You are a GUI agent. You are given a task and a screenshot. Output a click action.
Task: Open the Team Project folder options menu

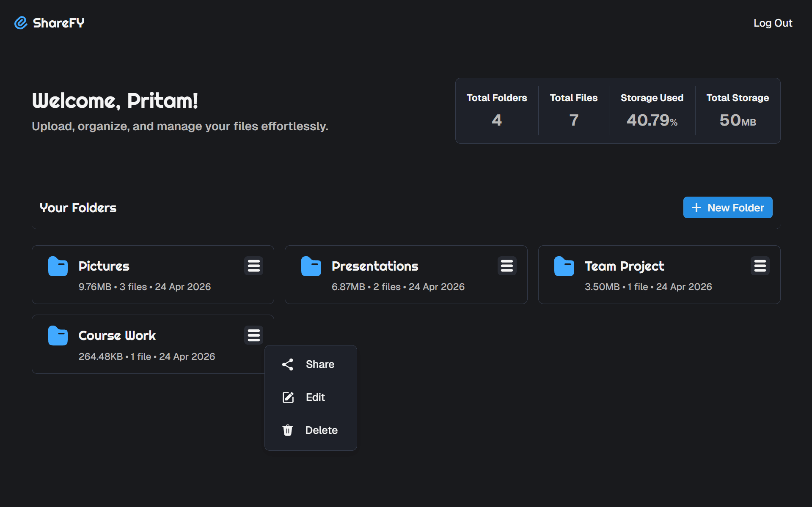pos(760,266)
